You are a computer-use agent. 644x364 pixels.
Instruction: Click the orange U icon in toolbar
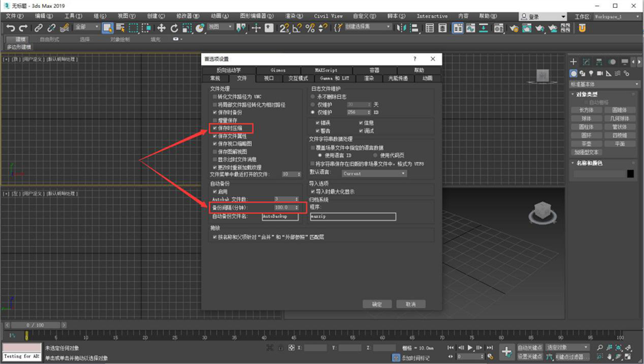582,28
